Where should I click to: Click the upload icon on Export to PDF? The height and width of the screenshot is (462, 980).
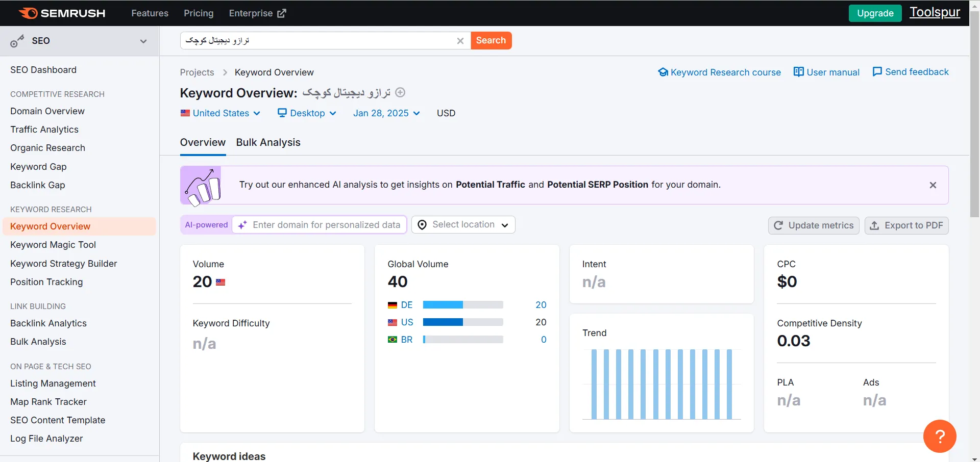[x=874, y=225]
